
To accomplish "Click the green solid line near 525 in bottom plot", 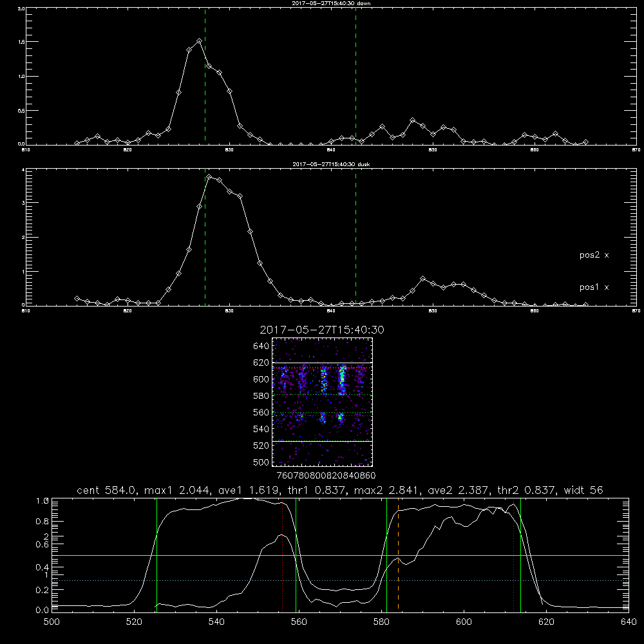I will 156,555.
